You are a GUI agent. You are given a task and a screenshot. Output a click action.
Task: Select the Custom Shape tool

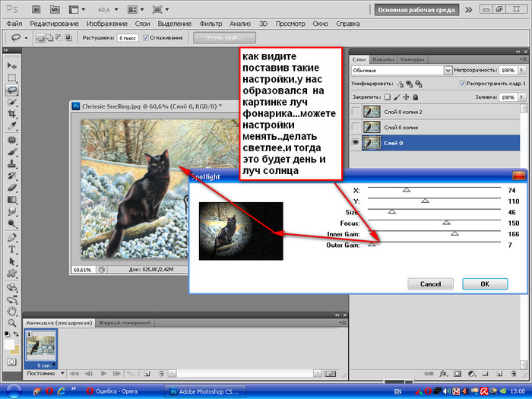pos(12,273)
